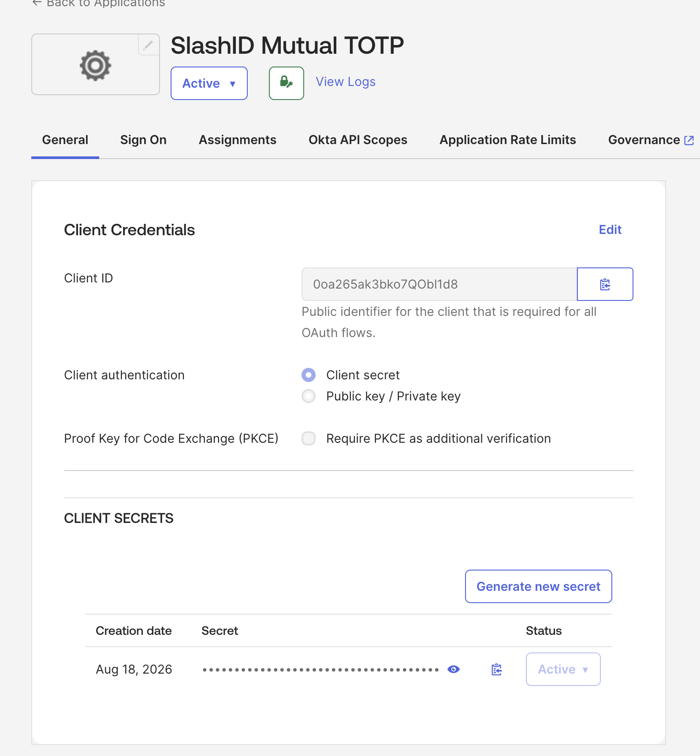The height and width of the screenshot is (756, 700).
Task: Open the View Logs link
Action: [346, 82]
